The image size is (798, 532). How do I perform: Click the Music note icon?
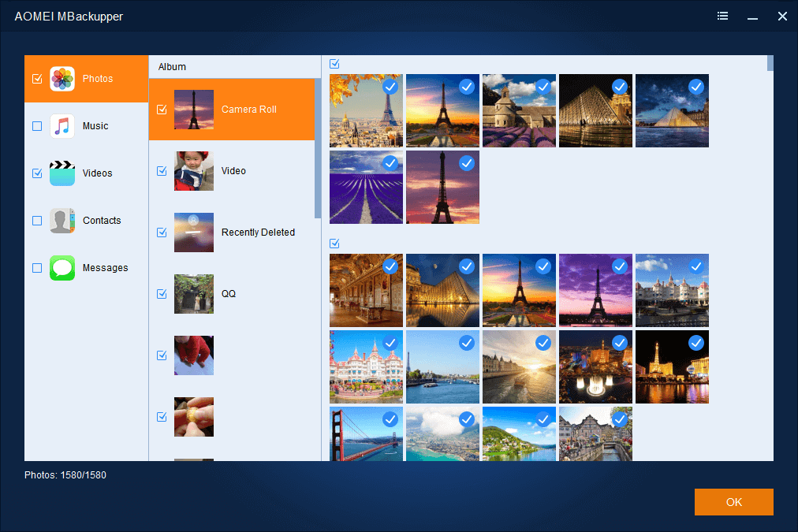pos(62,126)
